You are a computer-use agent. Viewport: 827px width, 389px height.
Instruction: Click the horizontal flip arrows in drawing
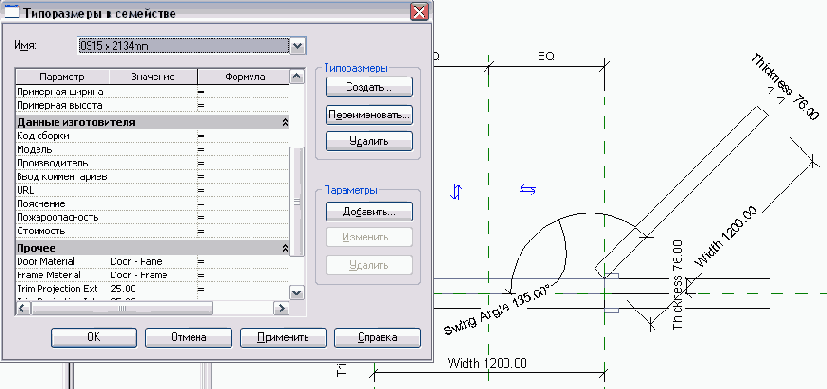528,189
